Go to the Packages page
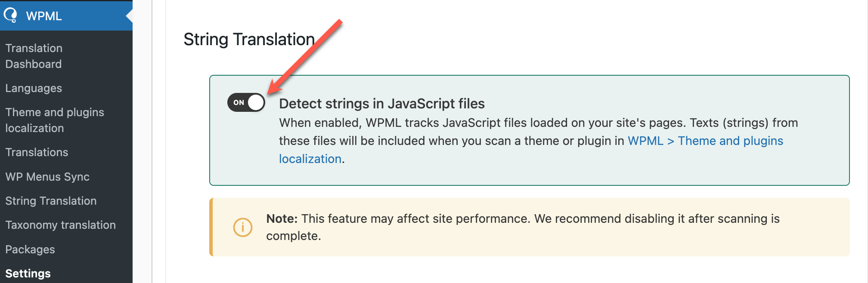This screenshot has height=283, width=868. pos(30,249)
